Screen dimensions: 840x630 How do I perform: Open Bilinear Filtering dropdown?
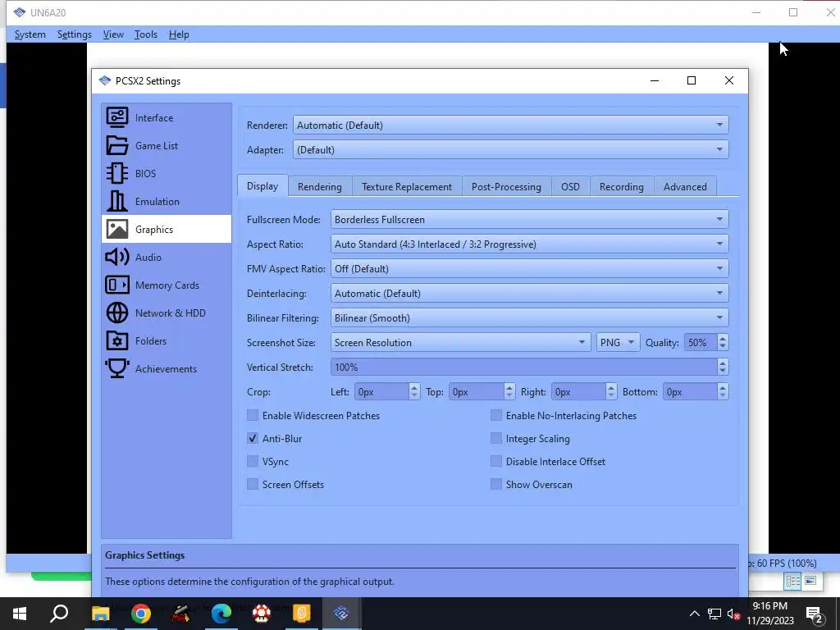[529, 317]
